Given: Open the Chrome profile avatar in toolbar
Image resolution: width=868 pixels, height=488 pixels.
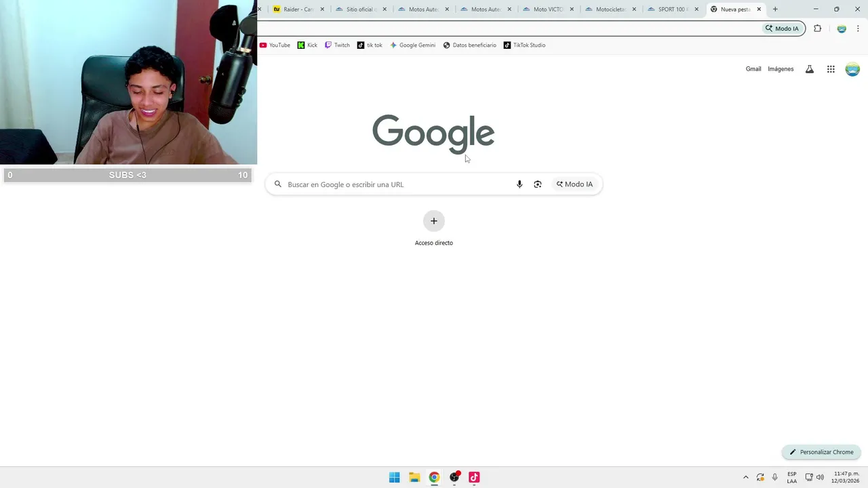Looking at the screenshot, I should point(842,28).
